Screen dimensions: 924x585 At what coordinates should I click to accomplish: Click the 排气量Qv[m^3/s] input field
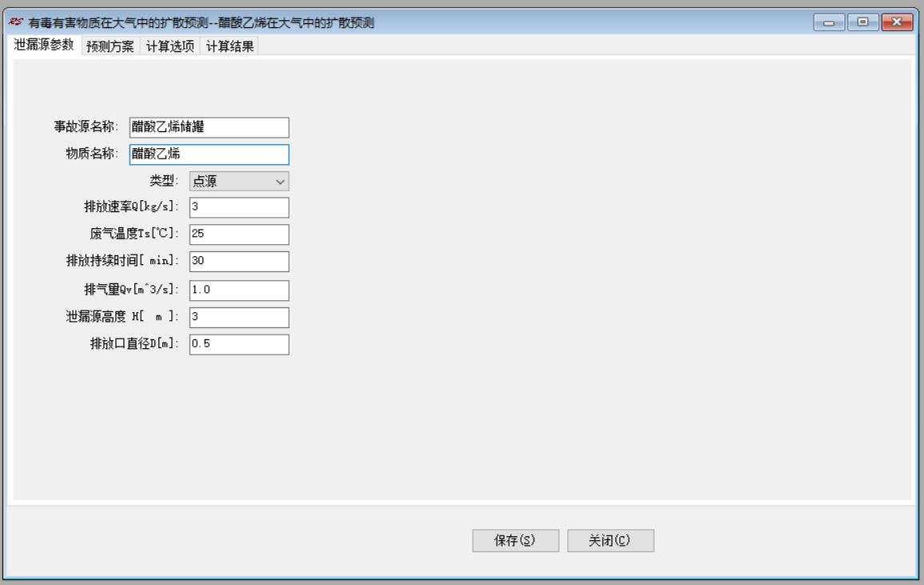tap(239, 290)
